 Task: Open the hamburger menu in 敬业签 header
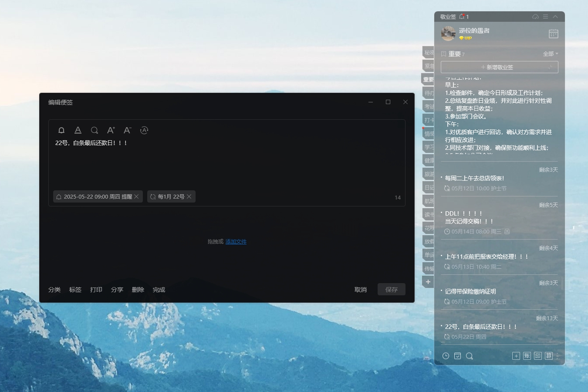(x=545, y=17)
